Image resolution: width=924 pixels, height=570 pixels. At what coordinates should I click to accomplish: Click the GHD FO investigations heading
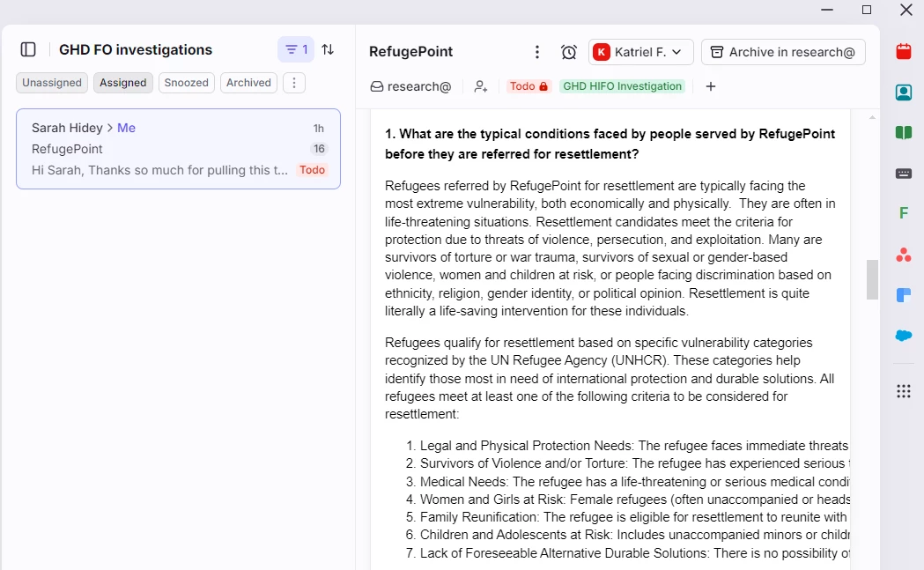click(x=136, y=49)
